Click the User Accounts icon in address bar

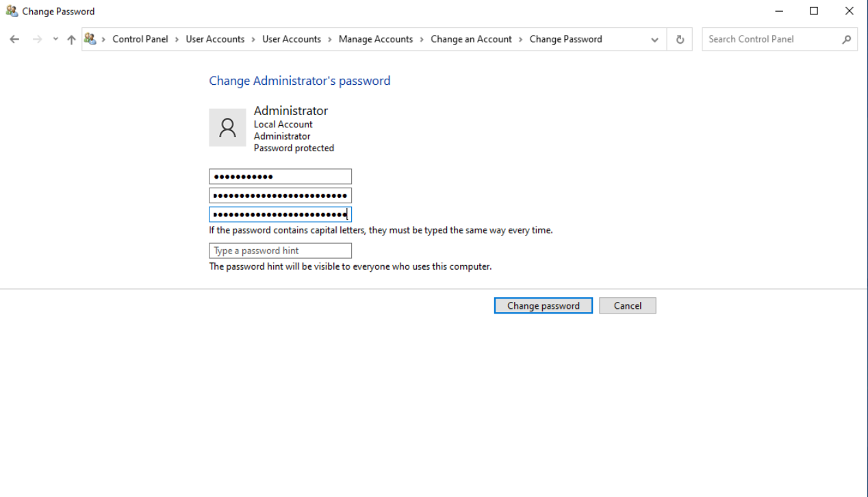tap(90, 39)
